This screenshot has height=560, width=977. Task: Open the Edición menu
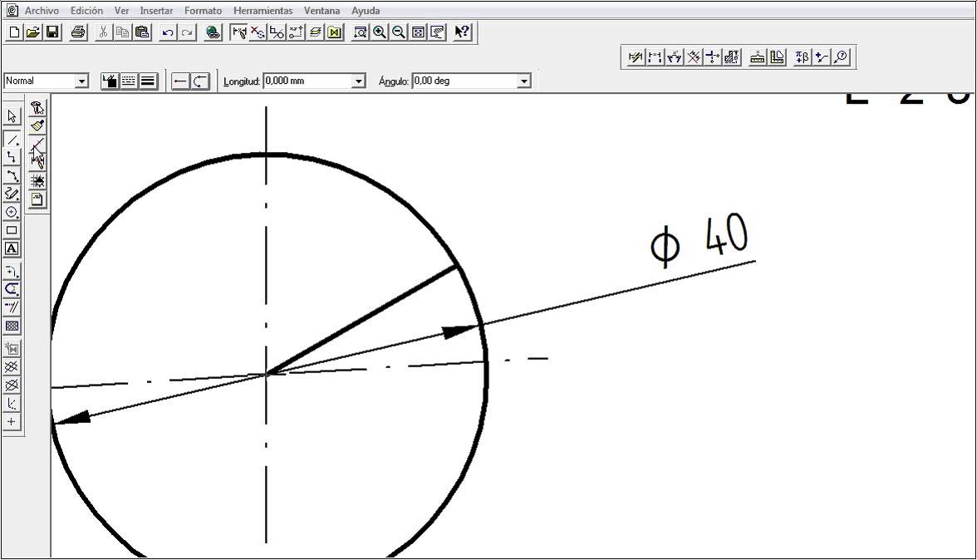[x=86, y=11]
